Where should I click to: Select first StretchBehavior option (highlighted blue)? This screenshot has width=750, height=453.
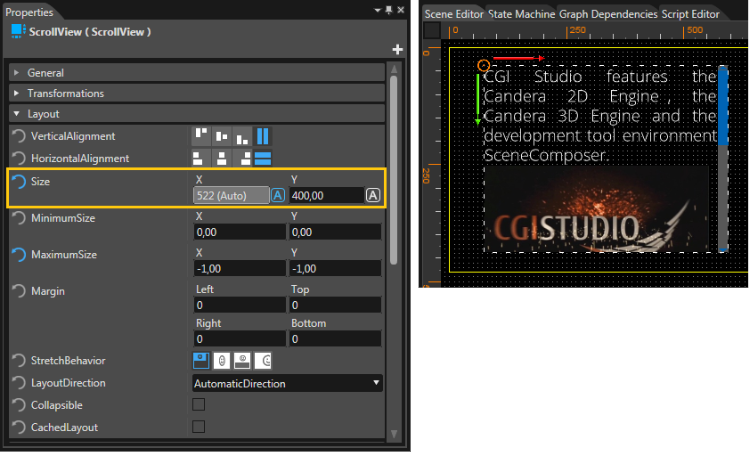(x=201, y=361)
